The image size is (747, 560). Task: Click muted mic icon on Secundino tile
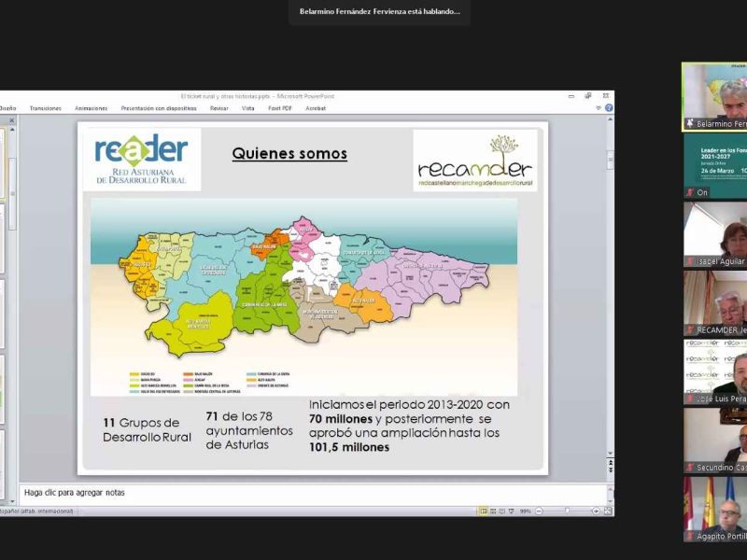coord(689,468)
